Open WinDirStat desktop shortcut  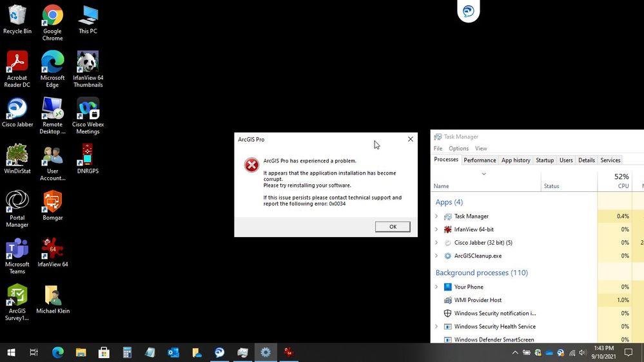tap(17, 159)
